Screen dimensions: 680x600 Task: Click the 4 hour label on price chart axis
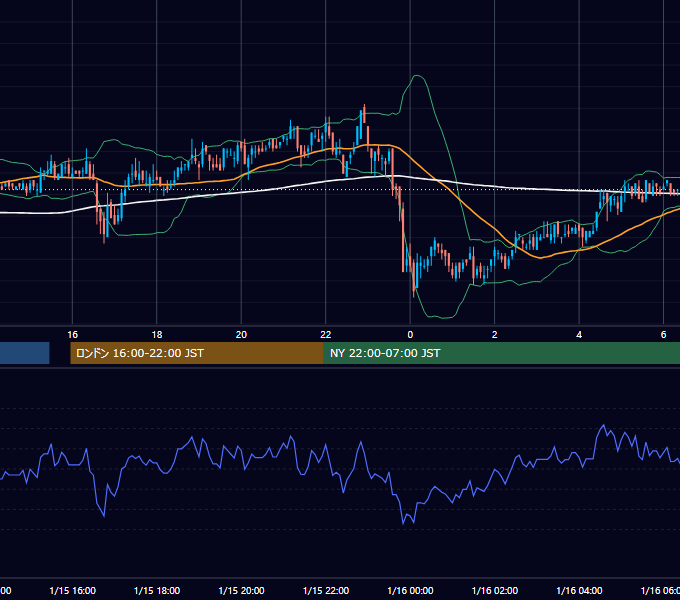click(579, 335)
